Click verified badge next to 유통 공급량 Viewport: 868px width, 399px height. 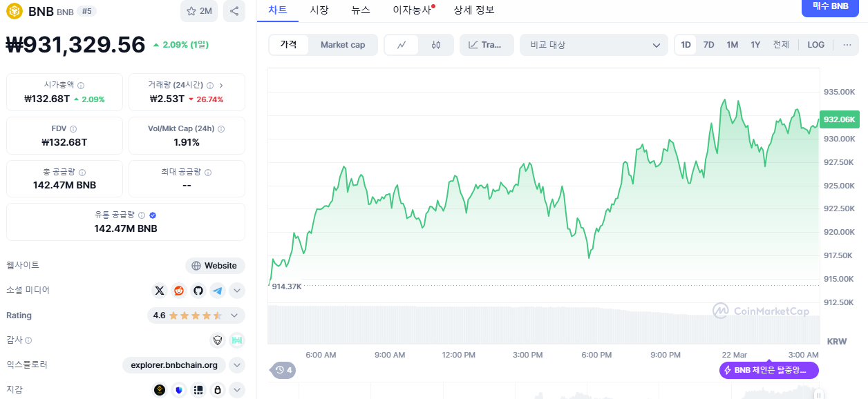153,215
